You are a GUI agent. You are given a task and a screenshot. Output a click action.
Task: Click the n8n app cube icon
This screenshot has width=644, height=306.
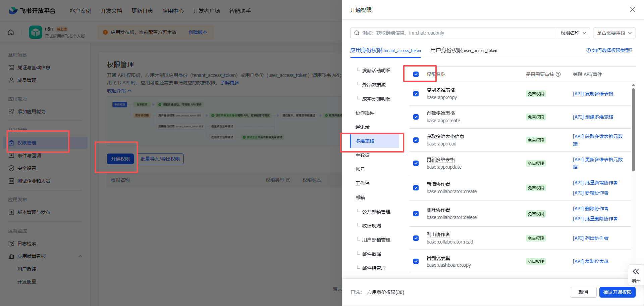click(36, 32)
